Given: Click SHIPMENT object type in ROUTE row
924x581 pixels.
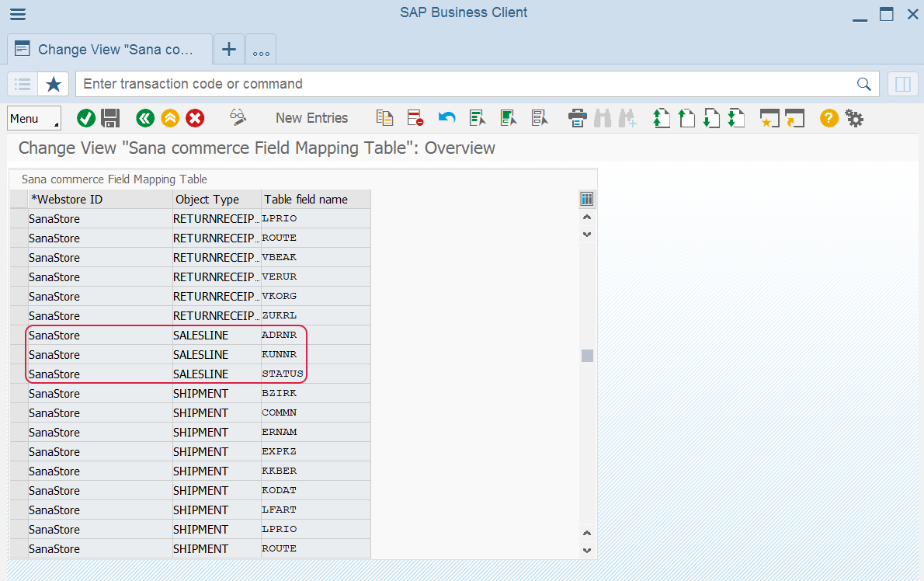Looking at the screenshot, I should click(x=217, y=549).
